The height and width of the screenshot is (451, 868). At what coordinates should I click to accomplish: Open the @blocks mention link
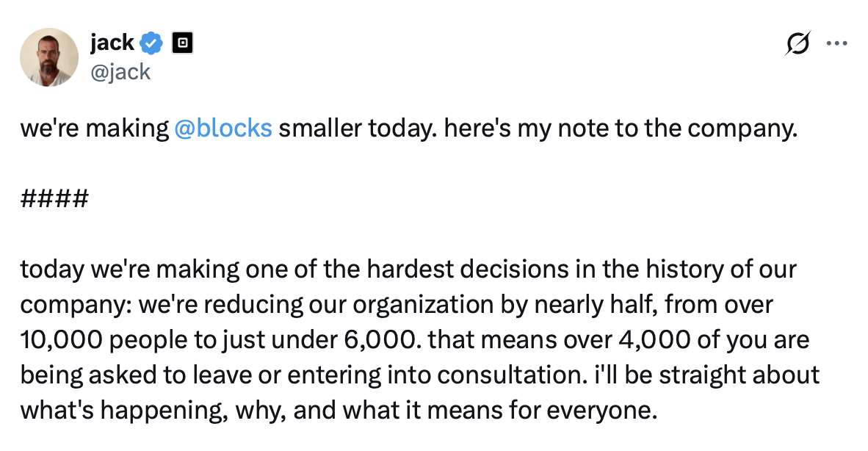pos(224,128)
